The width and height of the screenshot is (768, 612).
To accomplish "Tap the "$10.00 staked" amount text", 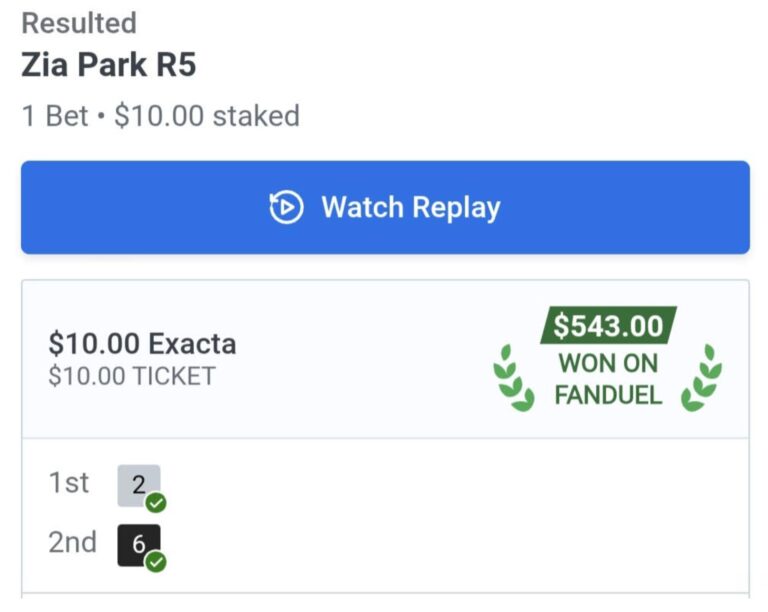I will pyautogui.click(x=207, y=116).
